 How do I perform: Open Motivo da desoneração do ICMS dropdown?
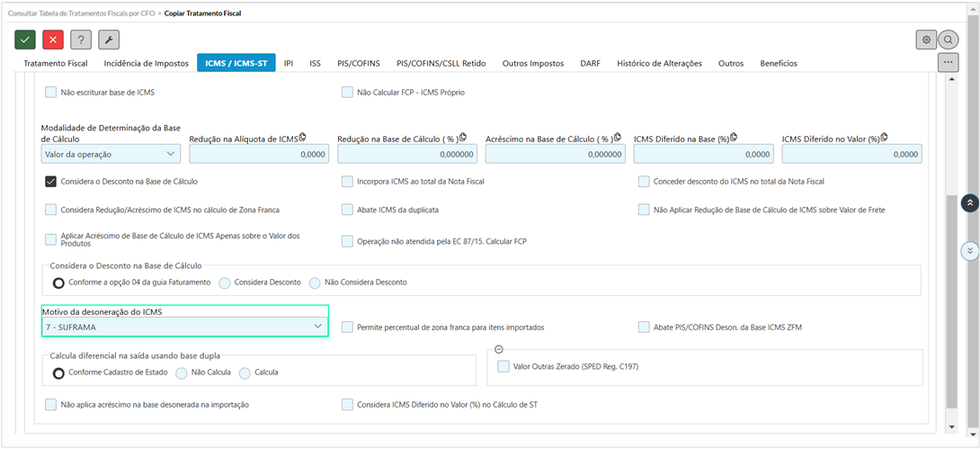coord(185,327)
